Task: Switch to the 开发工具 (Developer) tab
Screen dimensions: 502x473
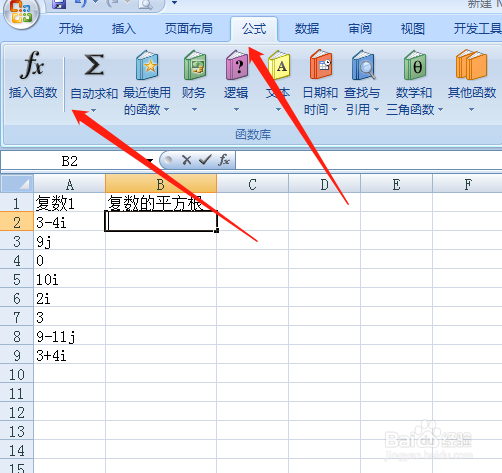Action: (x=477, y=29)
